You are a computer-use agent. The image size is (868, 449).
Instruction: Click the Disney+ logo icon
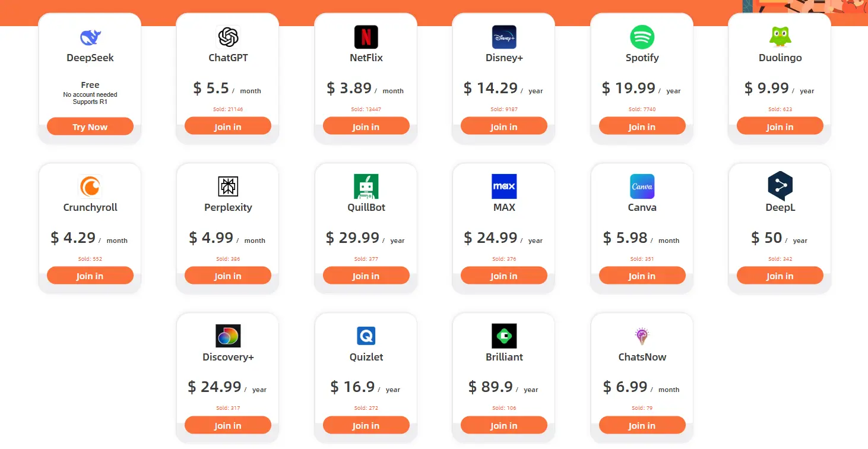[x=504, y=37]
